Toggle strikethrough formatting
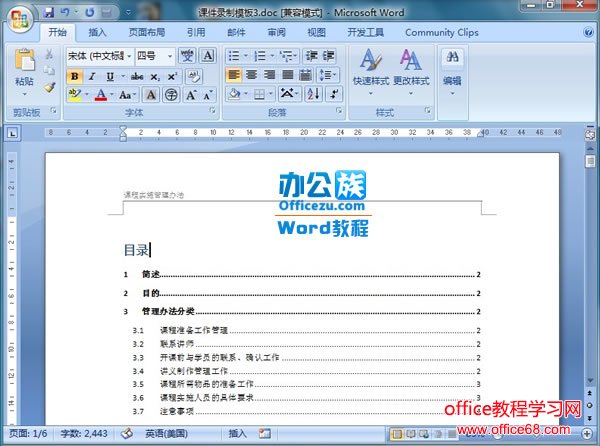 [x=137, y=77]
